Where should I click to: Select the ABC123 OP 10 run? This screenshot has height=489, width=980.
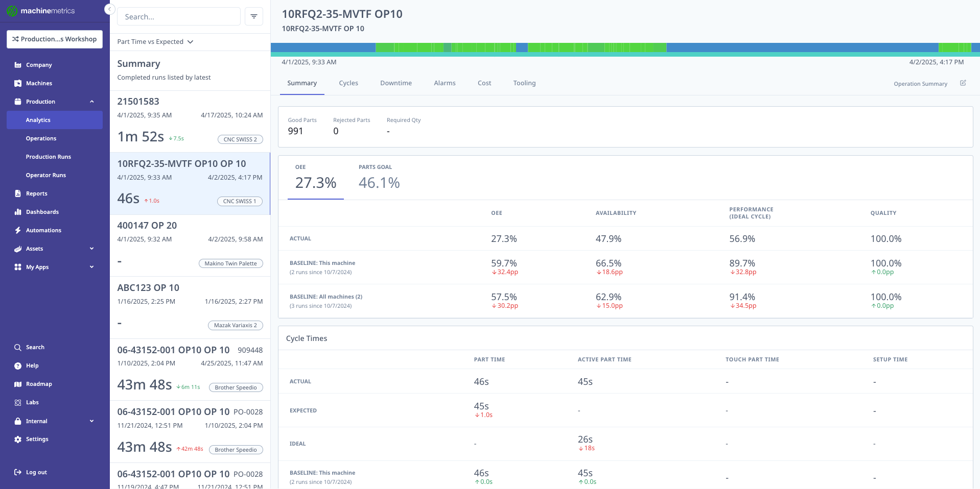coord(190,308)
